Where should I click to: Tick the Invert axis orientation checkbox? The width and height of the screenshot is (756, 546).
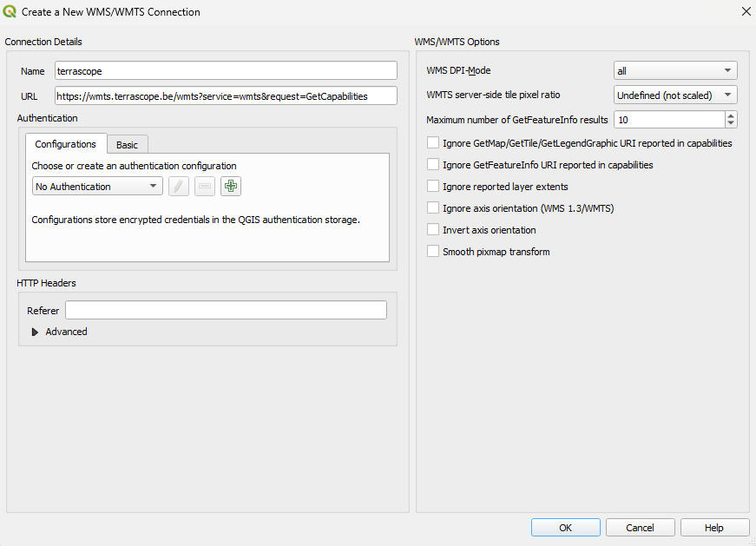[433, 229]
